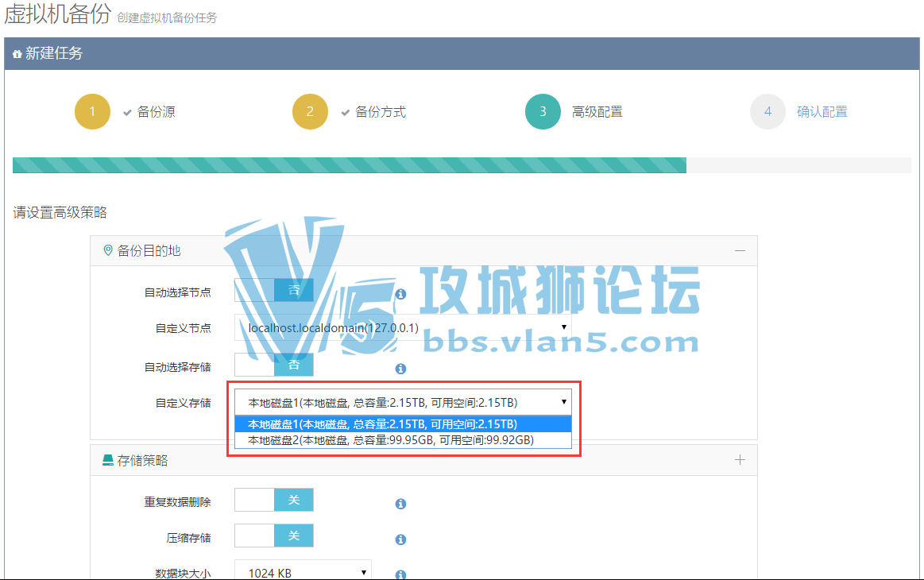924x580 pixels.
Task: Toggle the 压缩存储 switch
Action: coord(274,536)
